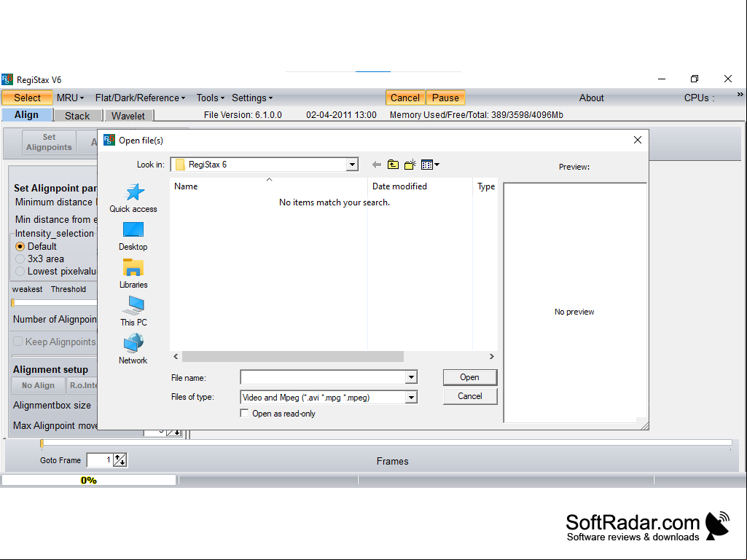Click the 0% progress bar
The width and height of the screenshot is (747, 560).
click(x=89, y=480)
